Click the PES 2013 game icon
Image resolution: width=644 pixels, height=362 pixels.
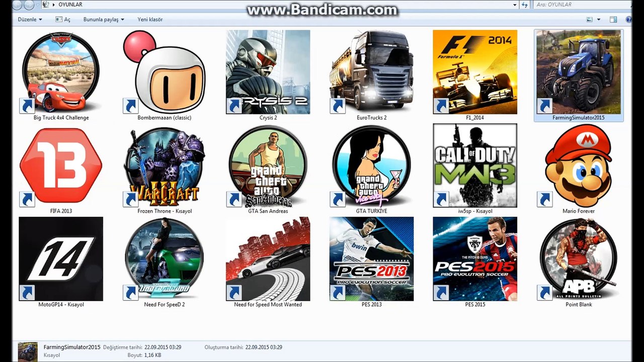[372, 259]
